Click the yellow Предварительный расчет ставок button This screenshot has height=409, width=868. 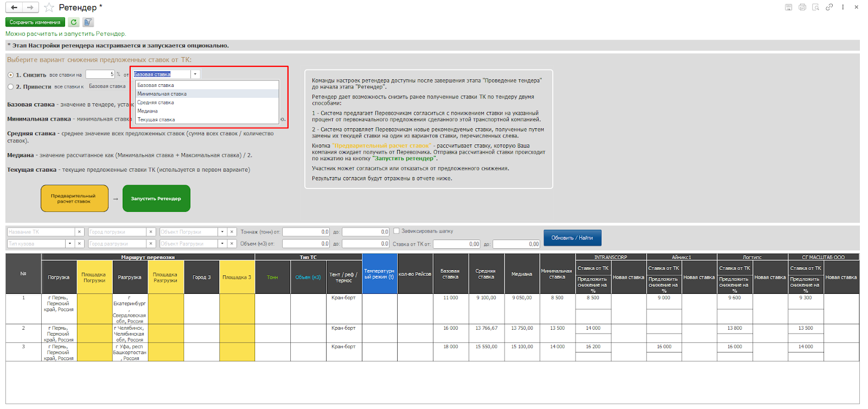pyautogui.click(x=74, y=198)
